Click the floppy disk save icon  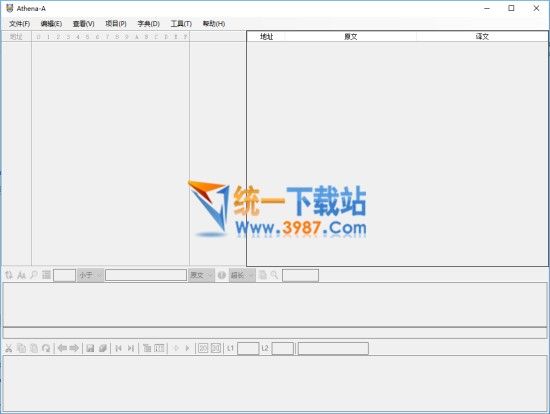pos(90,348)
